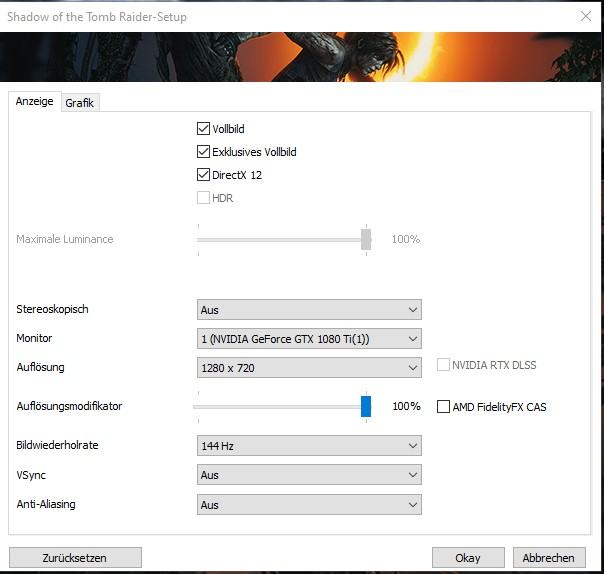Select the Anzeige tab
The height and width of the screenshot is (574, 604).
(35, 101)
